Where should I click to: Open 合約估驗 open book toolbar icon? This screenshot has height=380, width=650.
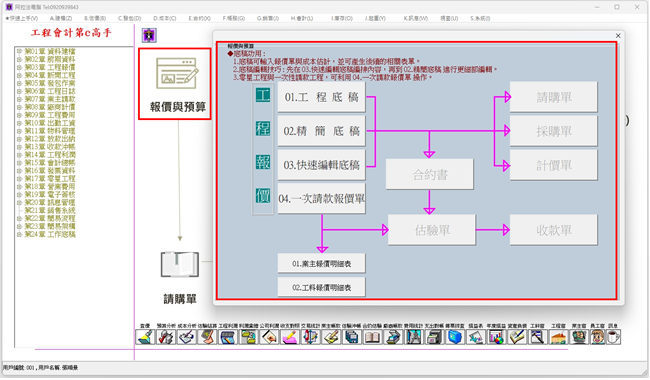[x=373, y=337]
